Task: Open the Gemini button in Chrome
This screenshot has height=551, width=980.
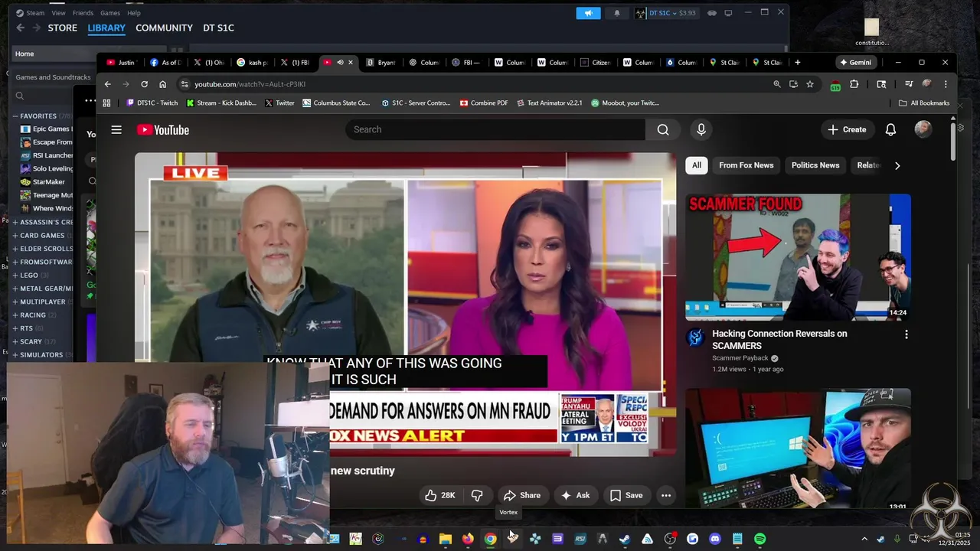Action: click(856, 62)
